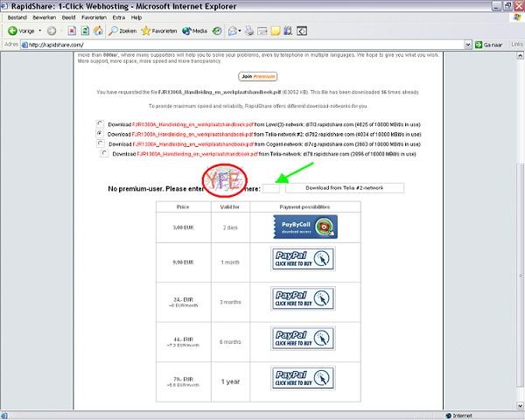The image size is (525, 420).
Task: Open the Help menu
Action: point(136,17)
